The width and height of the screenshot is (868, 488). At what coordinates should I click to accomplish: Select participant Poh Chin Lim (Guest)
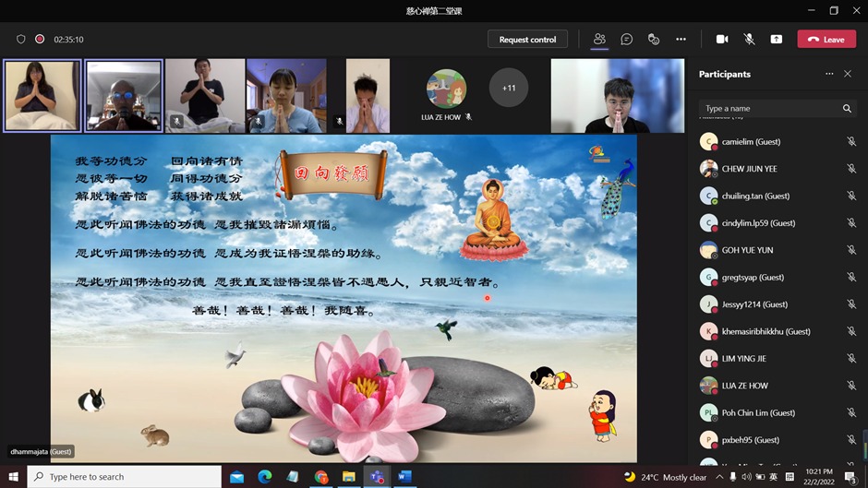click(x=778, y=412)
